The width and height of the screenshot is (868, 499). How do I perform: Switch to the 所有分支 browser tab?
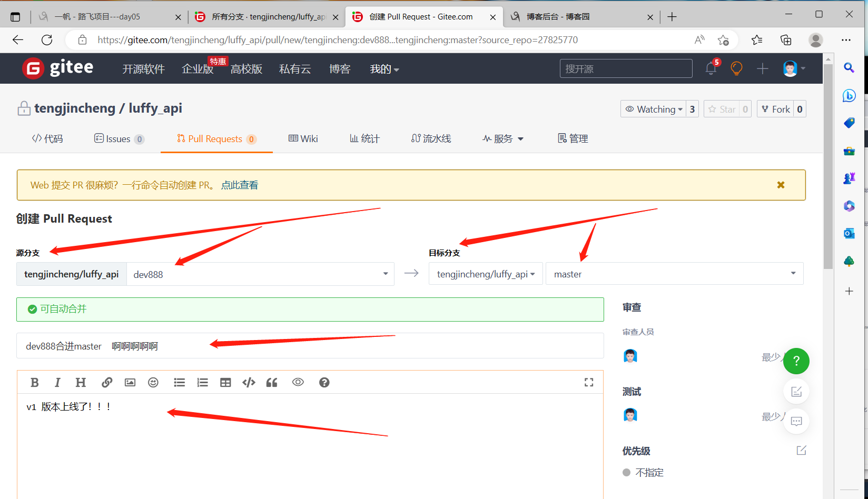(267, 17)
